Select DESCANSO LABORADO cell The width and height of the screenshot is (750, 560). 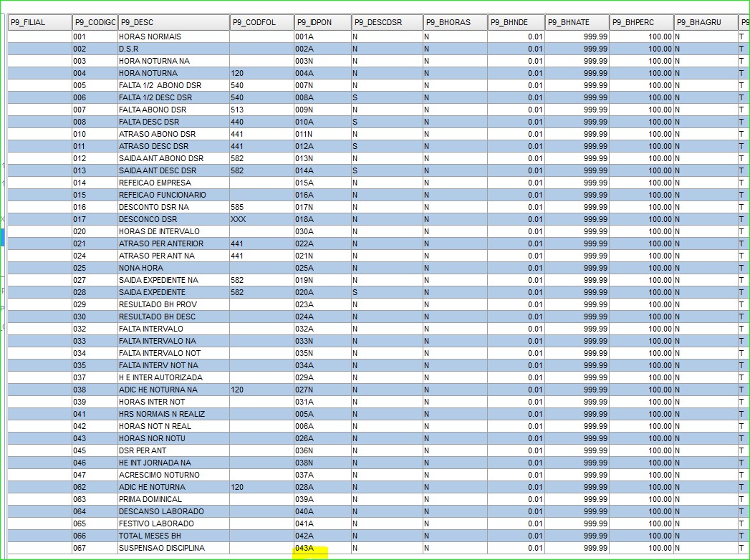(x=173, y=512)
